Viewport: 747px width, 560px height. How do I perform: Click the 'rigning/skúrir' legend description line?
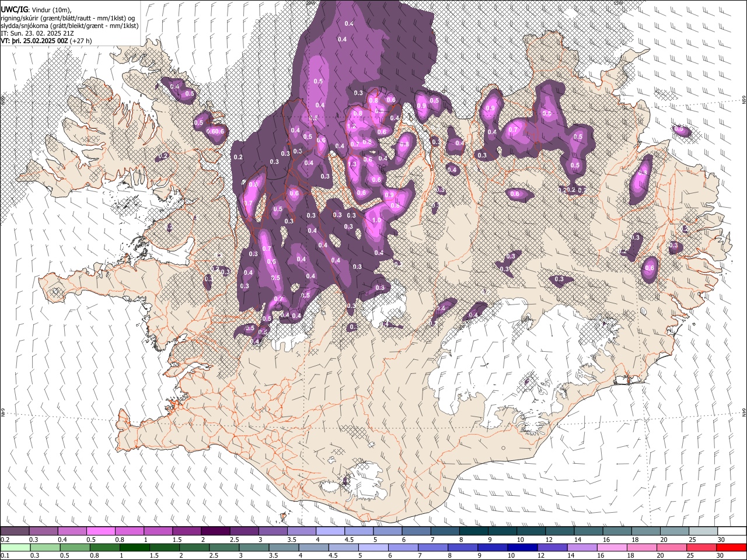click(68, 18)
